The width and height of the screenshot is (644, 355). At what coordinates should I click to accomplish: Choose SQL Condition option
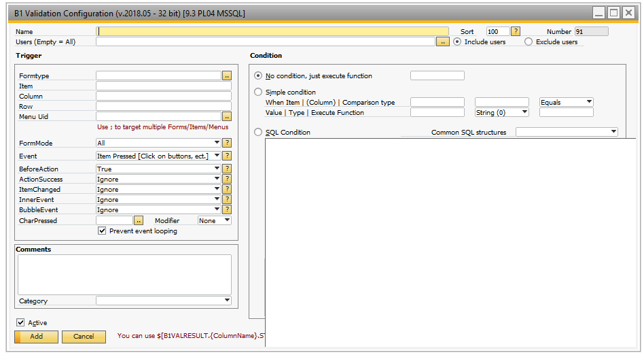(258, 132)
